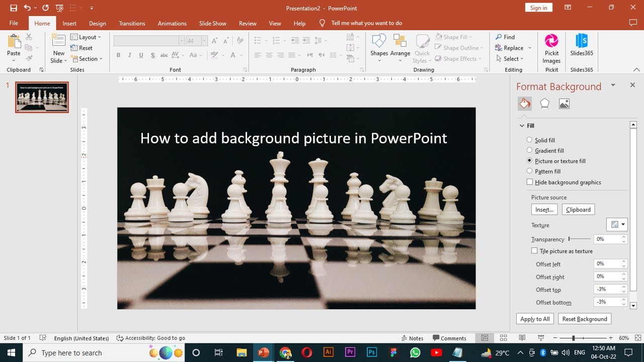
Task: Toggle Italic formatting
Action: click(x=130, y=55)
